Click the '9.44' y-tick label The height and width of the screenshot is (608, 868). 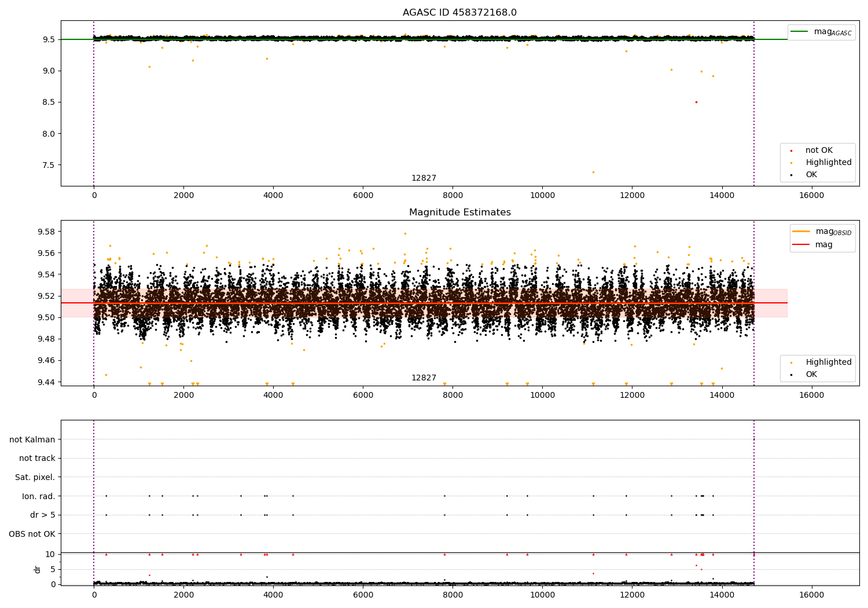coord(46,382)
